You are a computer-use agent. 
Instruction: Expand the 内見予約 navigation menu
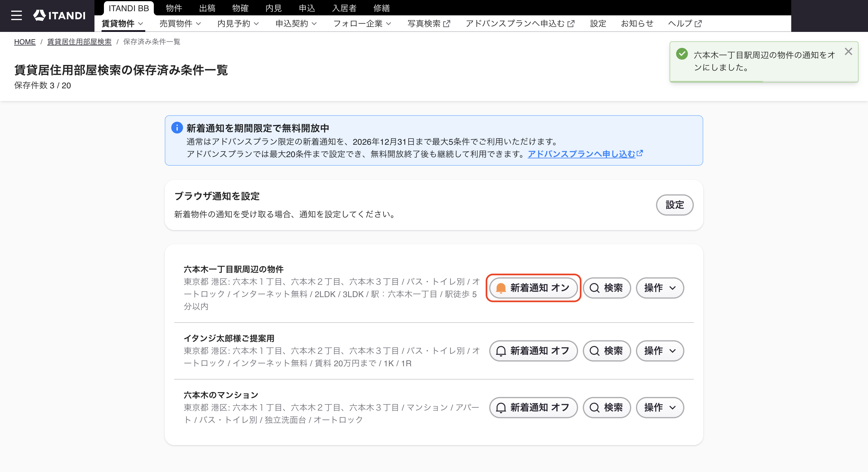238,24
